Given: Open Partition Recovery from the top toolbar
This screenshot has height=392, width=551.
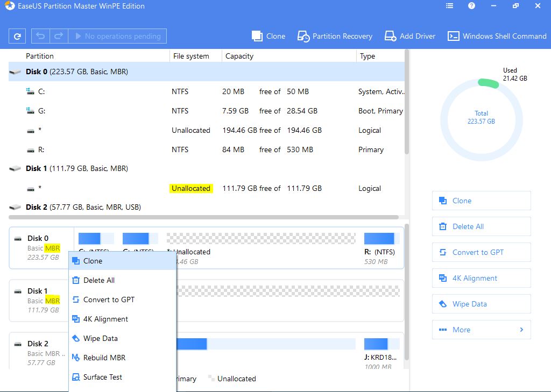Looking at the screenshot, I should pyautogui.click(x=335, y=36).
